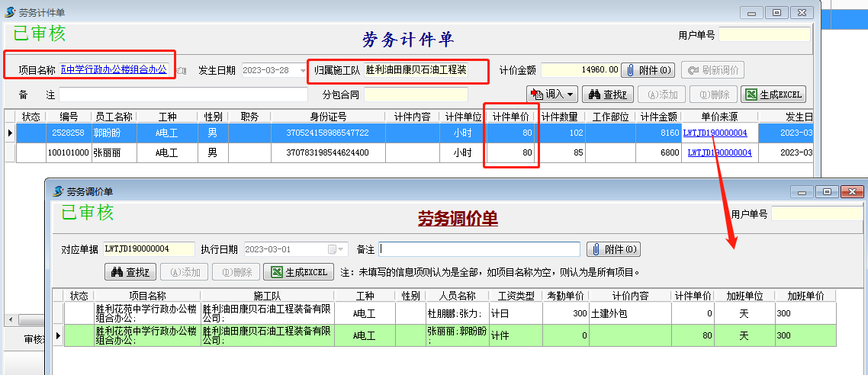
Task: Click the 备注 input in 劳务调价单
Action: tap(479, 249)
